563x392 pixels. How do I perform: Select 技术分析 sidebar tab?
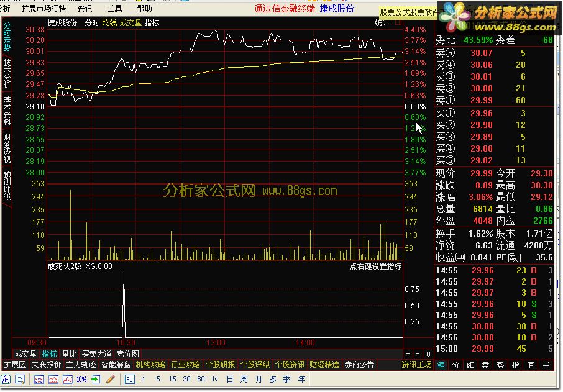[x=7, y=73]
